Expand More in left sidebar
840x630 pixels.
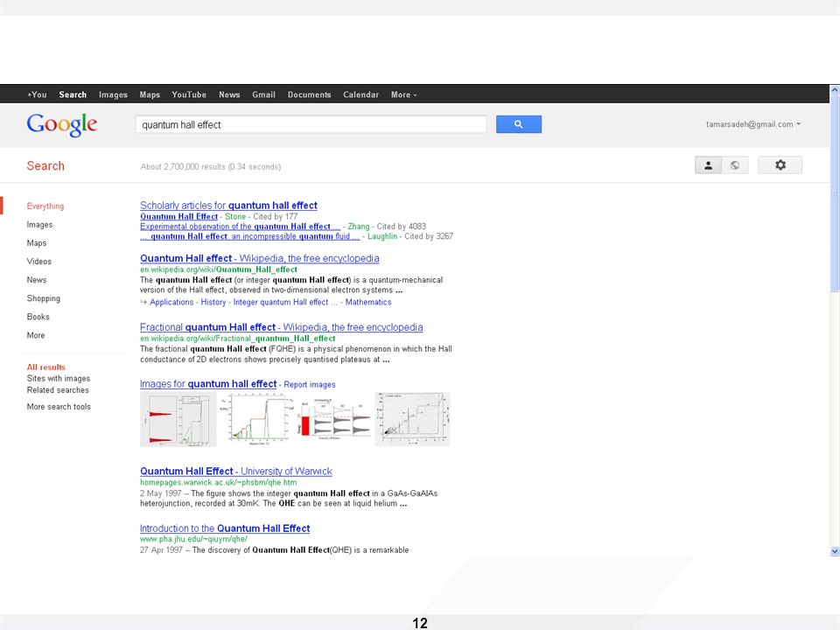pos(36,335)
